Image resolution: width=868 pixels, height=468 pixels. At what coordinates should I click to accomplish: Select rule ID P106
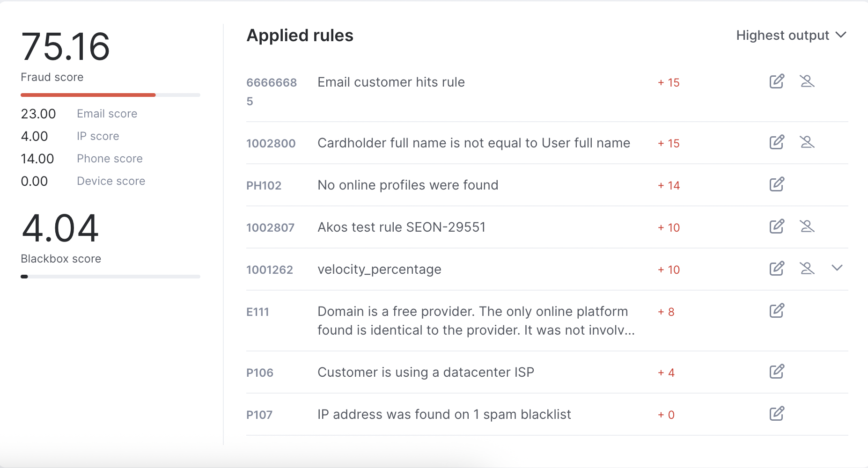click(x=260, y=373)
